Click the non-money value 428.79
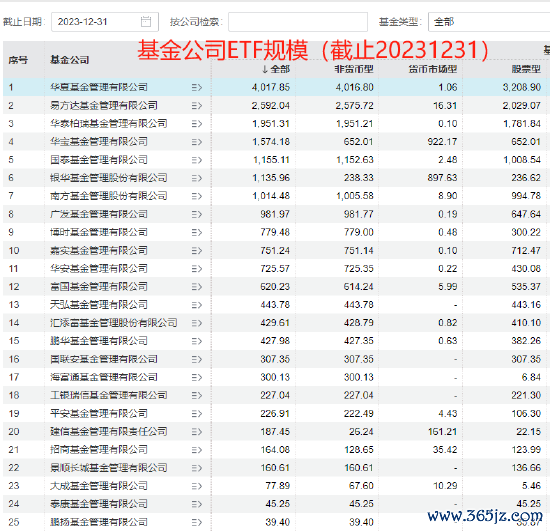550x531 pixels. coord(358,323)
